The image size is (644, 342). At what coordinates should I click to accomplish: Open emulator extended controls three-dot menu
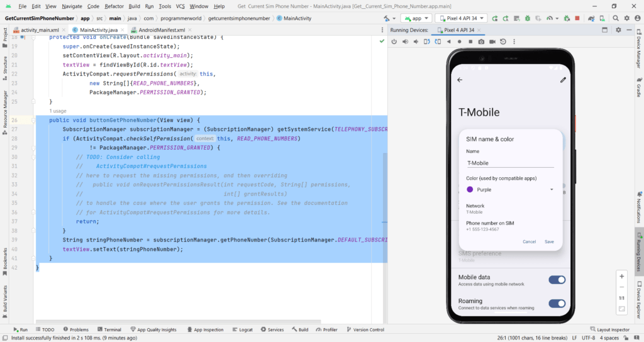[x=514, y=41]
